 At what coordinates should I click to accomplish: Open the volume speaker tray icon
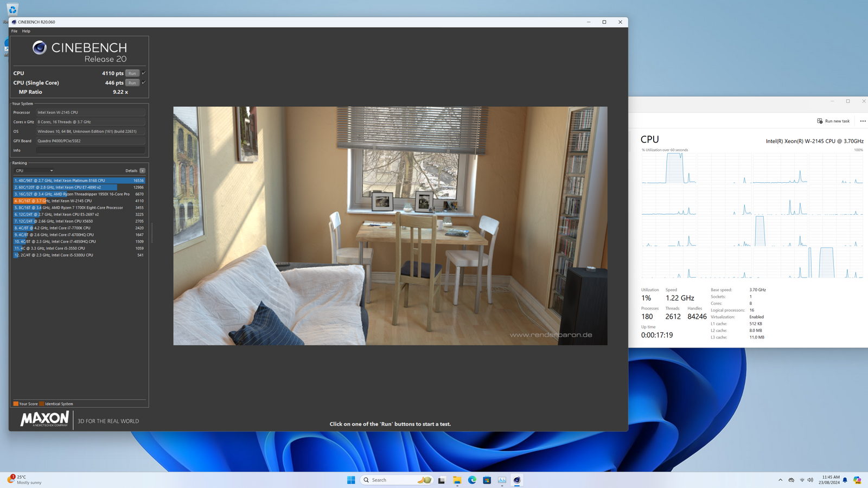point(810,480)
